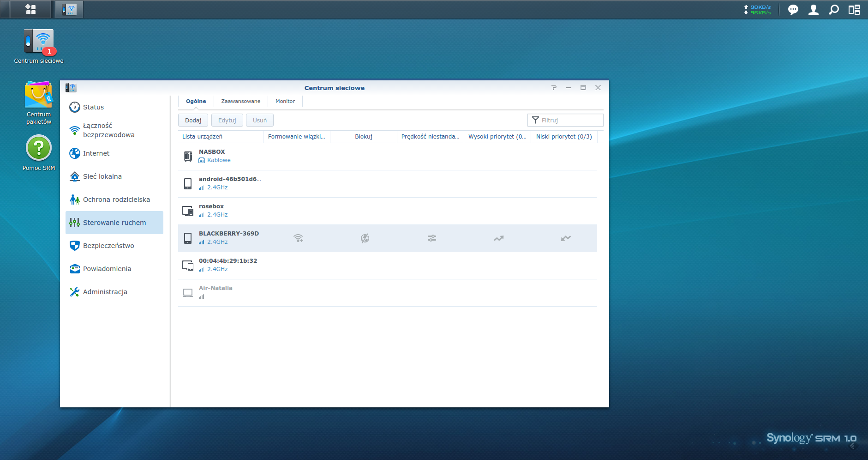Select Sterowanie ruchem in sidebar
Viewport: 868px width, 460px height.
[x=114, y=223]
